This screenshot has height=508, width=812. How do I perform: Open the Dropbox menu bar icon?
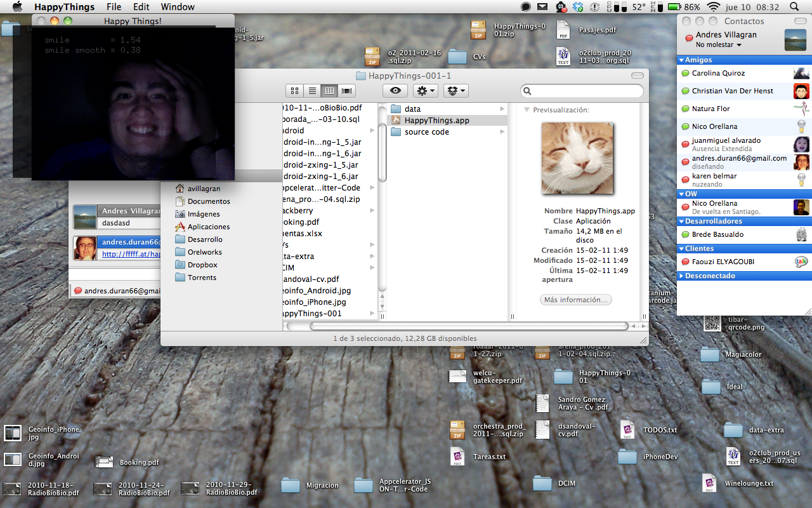(x=578, y=7)
